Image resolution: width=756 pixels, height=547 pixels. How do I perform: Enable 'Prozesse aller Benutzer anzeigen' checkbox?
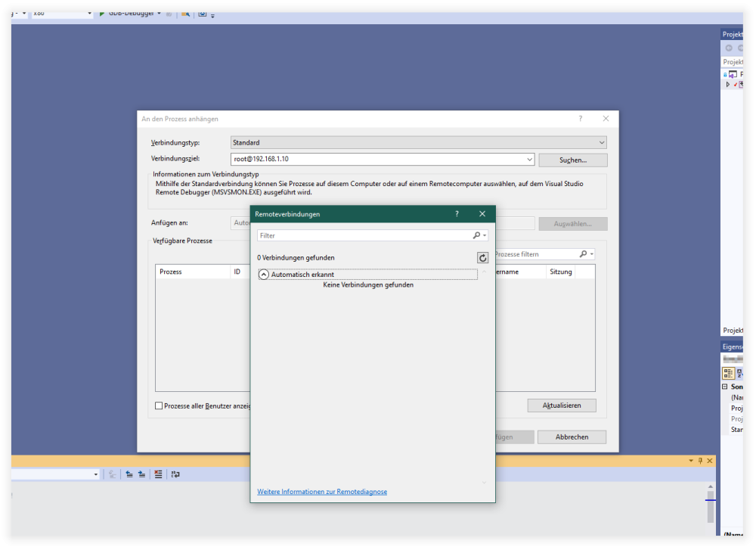point(159,406)
